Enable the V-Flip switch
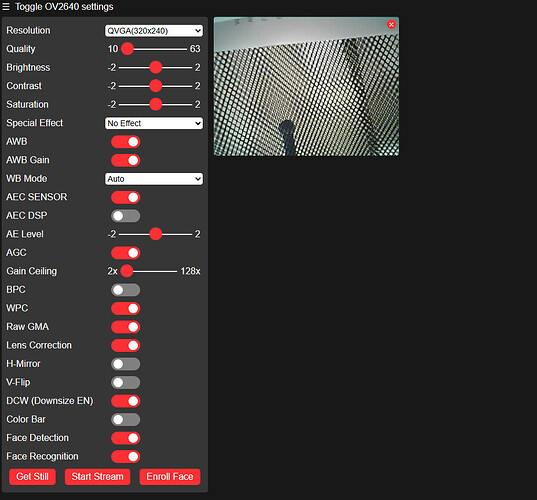 [x=125, y=382]
